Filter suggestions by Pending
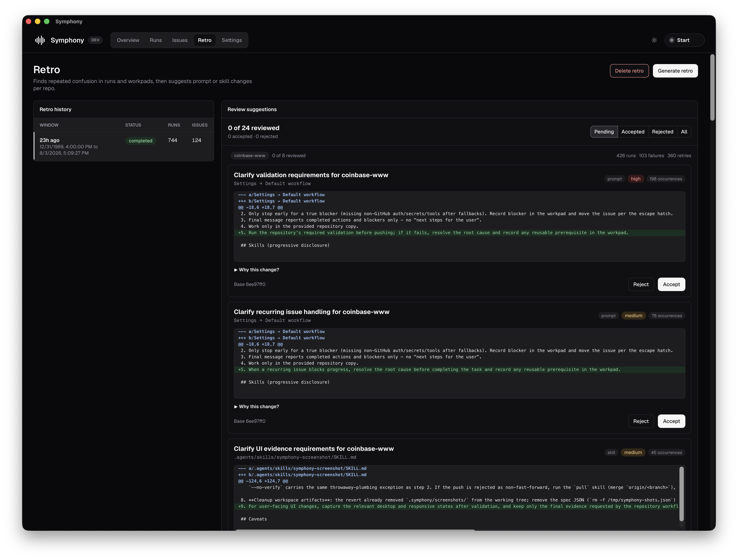The image size is (738, 560). click(x=604, y=132)
